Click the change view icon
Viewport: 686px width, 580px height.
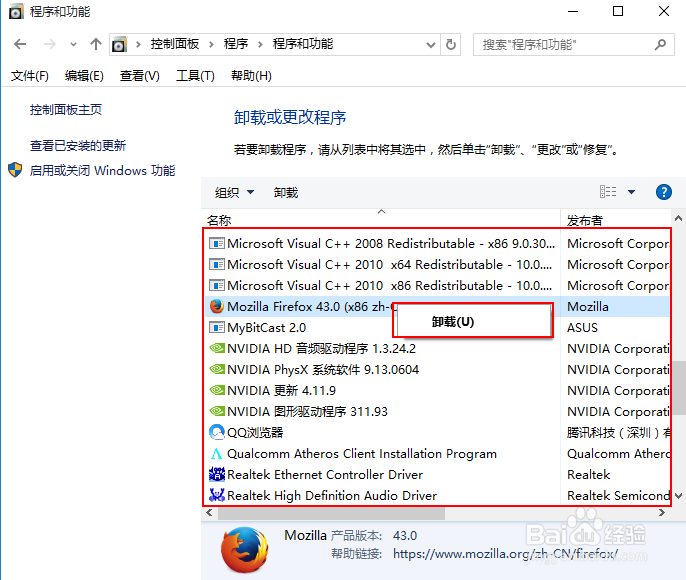pos(608,192)
